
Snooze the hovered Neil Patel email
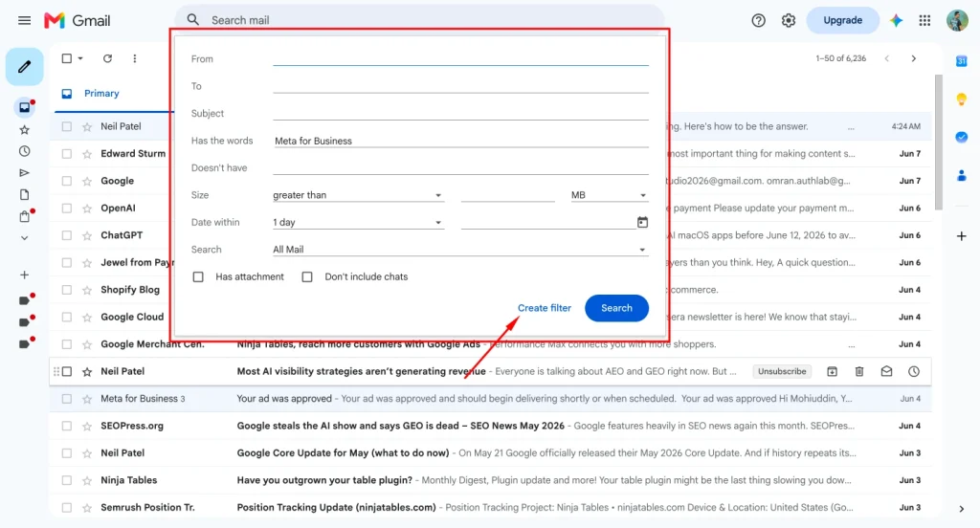pyautogui.click(x=914, y=372)
